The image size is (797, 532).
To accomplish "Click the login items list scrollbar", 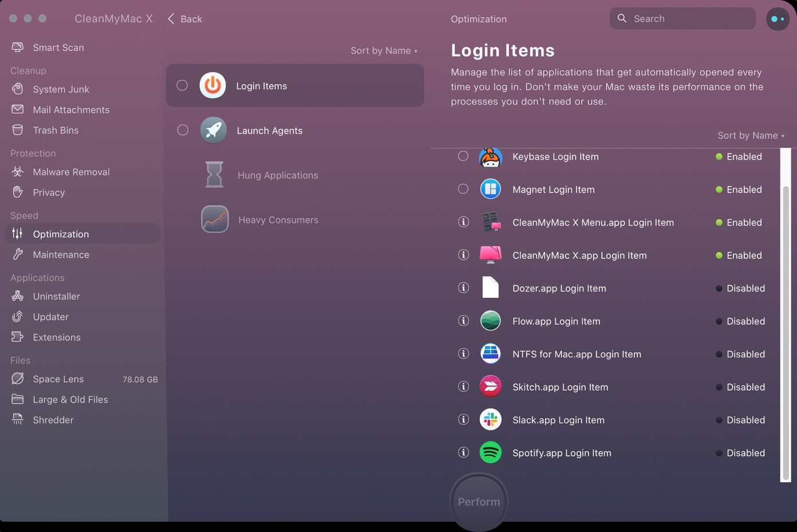I will click(x=786, y=333).
